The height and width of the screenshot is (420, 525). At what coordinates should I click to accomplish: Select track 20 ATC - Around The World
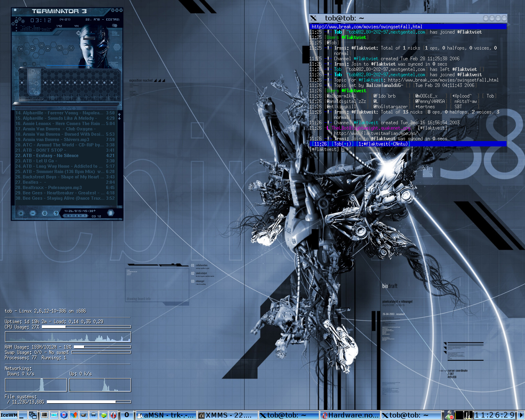pyautogui.click(x=65, y=145)
